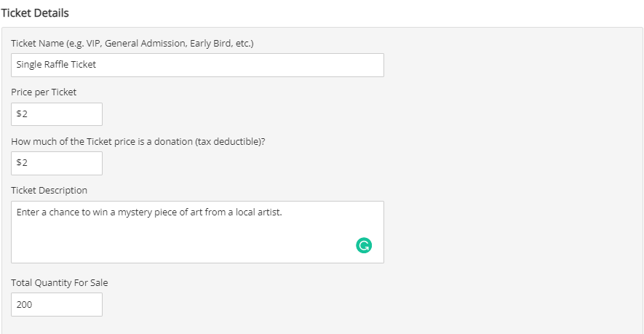This screenshot has height=334, width=644.
Task: Click the tax deductible donation amount field
Action: tap(57, 163)
